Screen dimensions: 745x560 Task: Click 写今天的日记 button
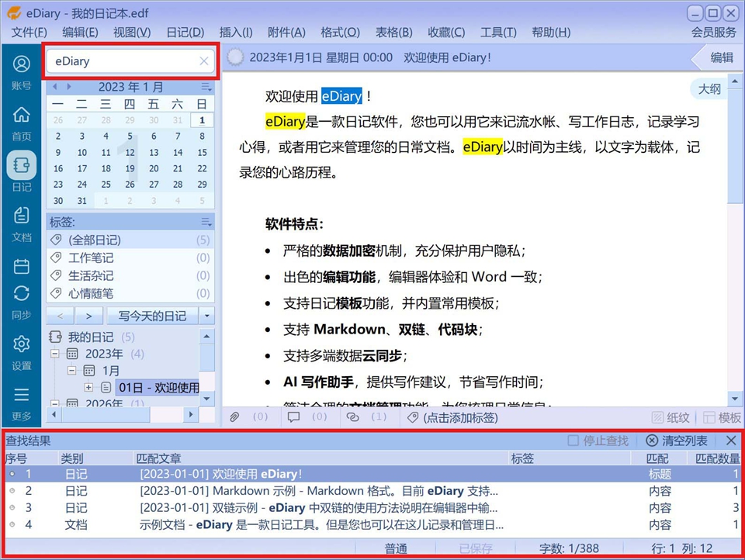(x=152, y=316)
